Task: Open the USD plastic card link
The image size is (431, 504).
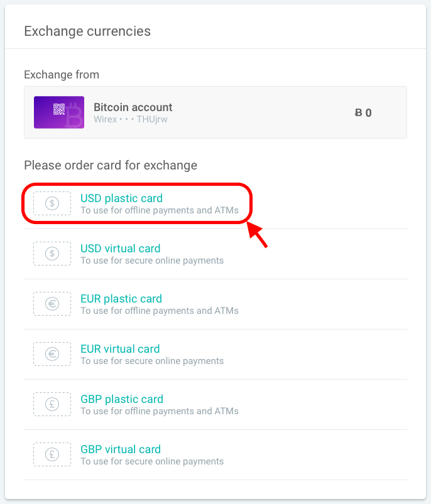Action: (x=121, y=198)
